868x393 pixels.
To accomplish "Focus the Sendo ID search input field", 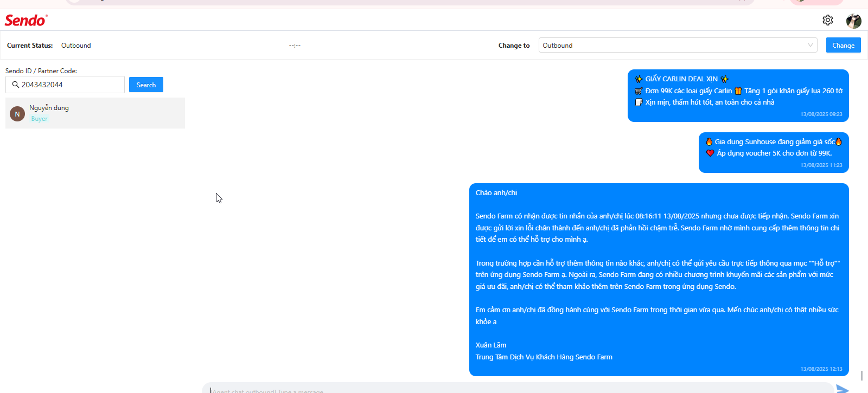I will (x=65, y=85).
